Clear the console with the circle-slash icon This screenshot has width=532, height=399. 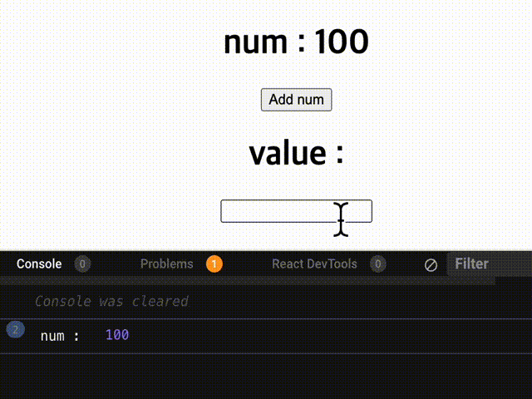point(431,265)
